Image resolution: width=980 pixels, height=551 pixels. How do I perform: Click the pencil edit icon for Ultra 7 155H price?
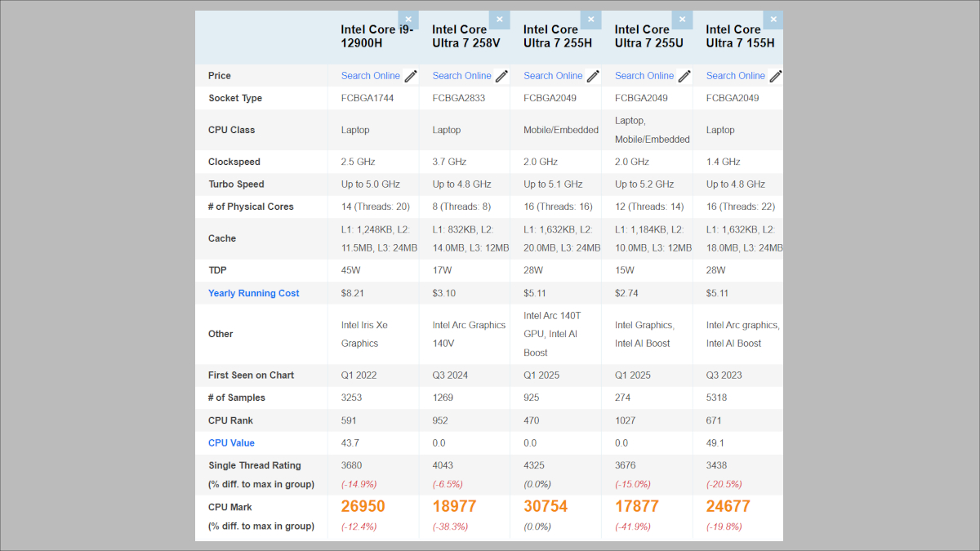tap(774, 75)
